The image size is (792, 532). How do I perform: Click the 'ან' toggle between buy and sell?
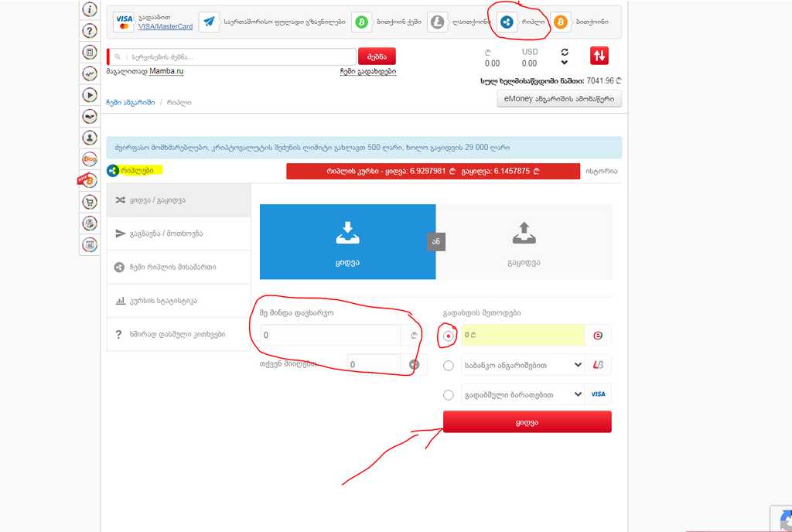pos(436,241)
